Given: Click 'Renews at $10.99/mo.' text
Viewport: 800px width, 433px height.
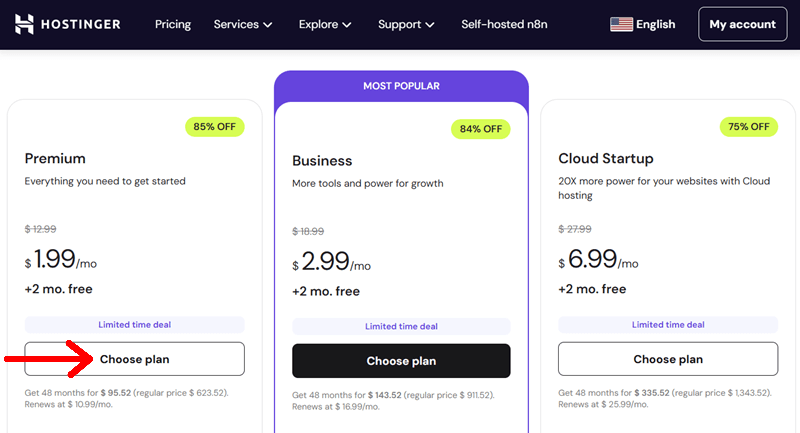Looking at the screenshot, I should pyautogui.click(x=68, y=404).
